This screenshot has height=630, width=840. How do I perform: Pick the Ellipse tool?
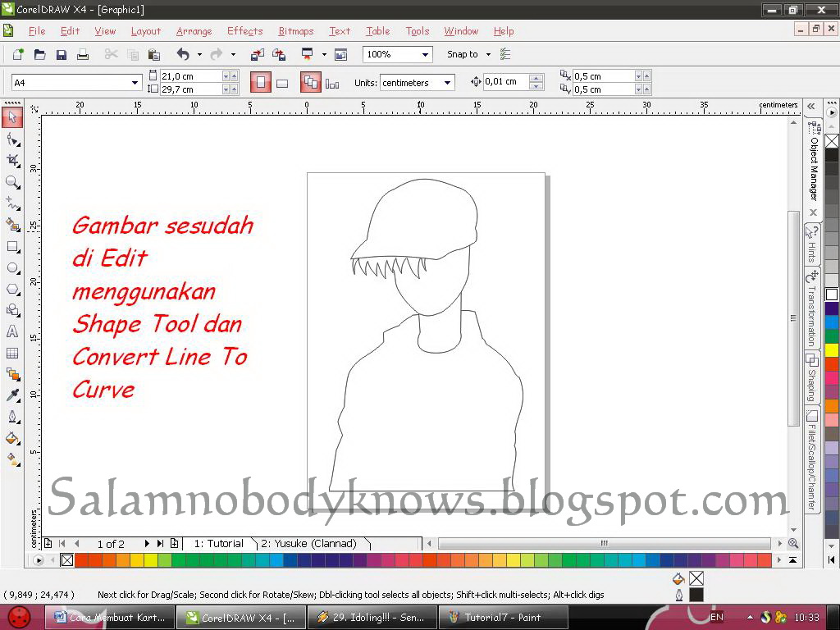click(x=12, y=268)
